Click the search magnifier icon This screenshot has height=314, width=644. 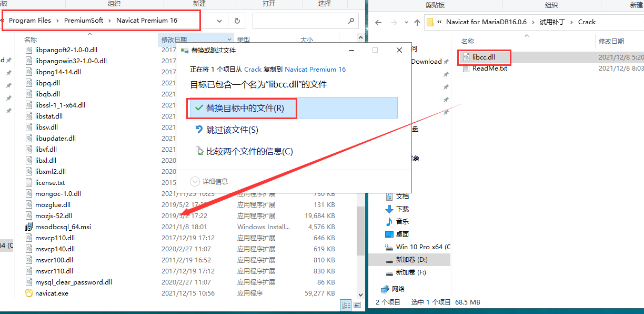(x=351, y=21)
